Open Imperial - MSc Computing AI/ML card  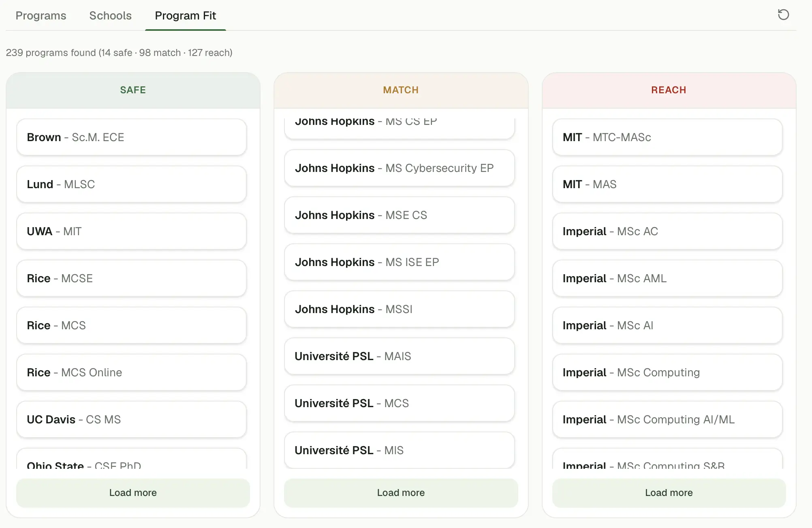point(667,419)
